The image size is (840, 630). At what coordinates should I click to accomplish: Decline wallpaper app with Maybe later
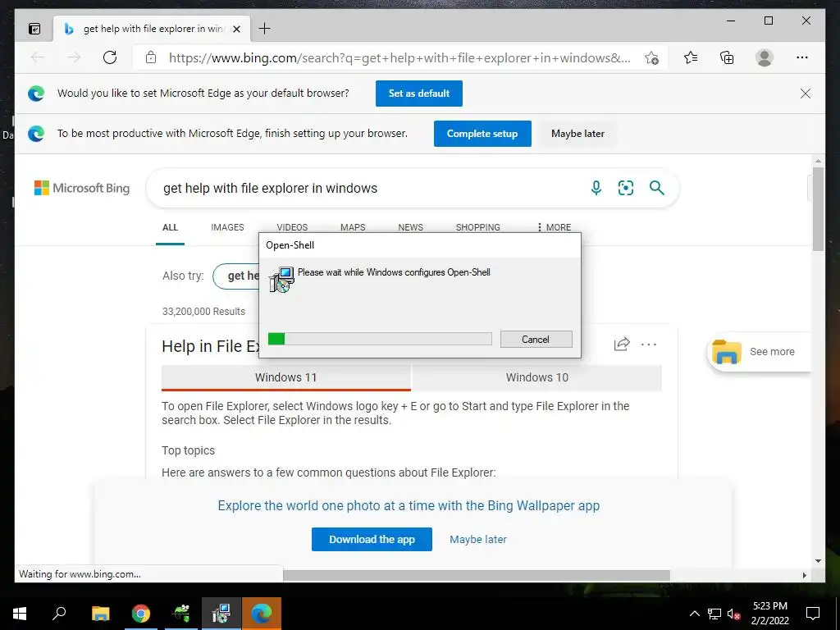(x=478, y=540)
